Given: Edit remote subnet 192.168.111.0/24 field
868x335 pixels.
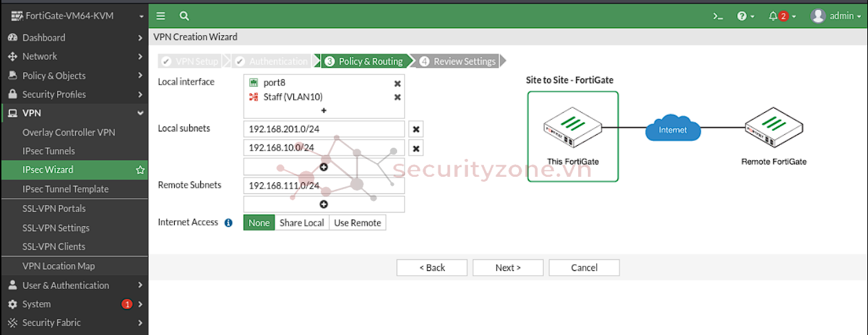Looking at the screenshot, I should pos(324,186).
